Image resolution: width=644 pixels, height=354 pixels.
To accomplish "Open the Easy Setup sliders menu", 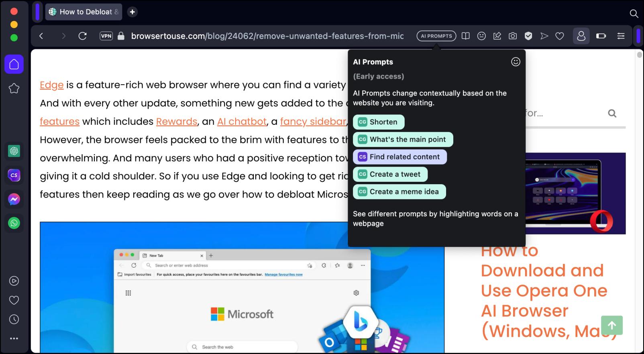I will click(x=621, y=36).
